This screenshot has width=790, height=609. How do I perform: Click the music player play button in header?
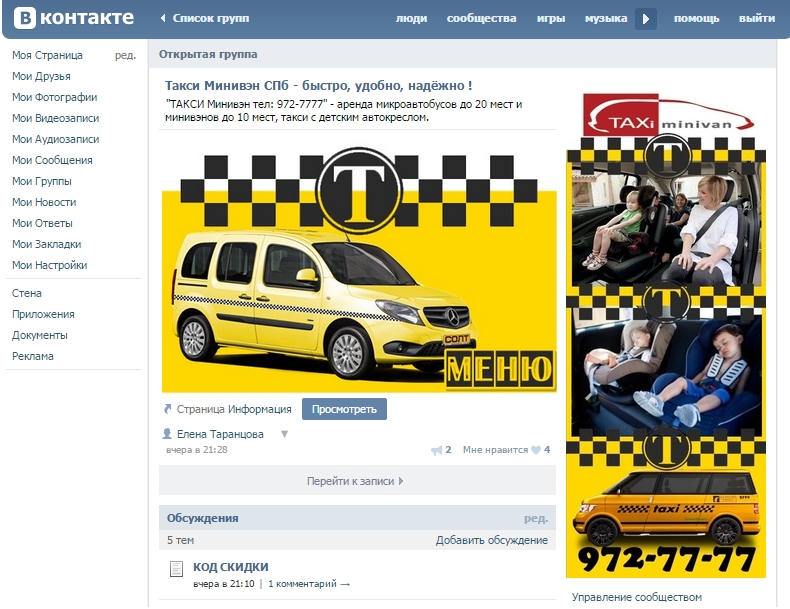(646, 19)
